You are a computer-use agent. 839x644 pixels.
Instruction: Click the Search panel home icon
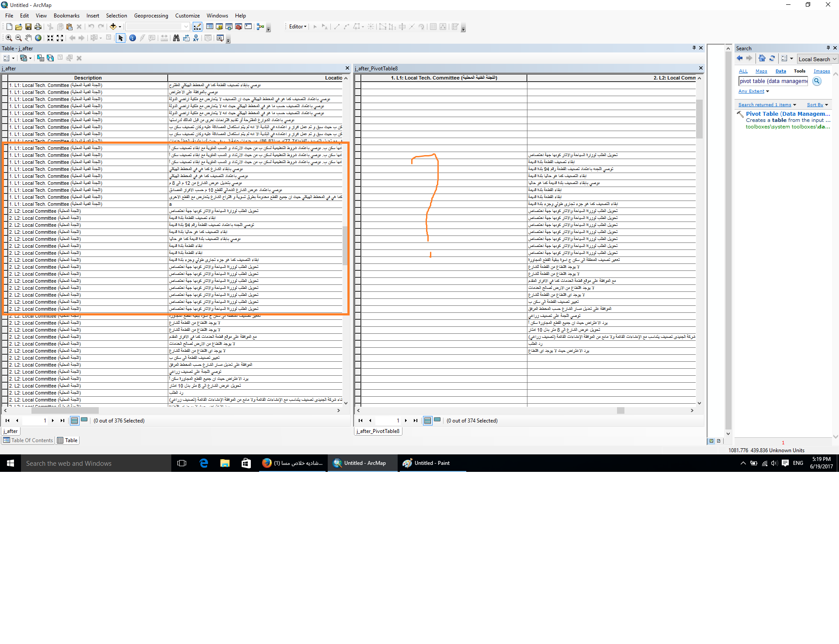coord(762,59)
